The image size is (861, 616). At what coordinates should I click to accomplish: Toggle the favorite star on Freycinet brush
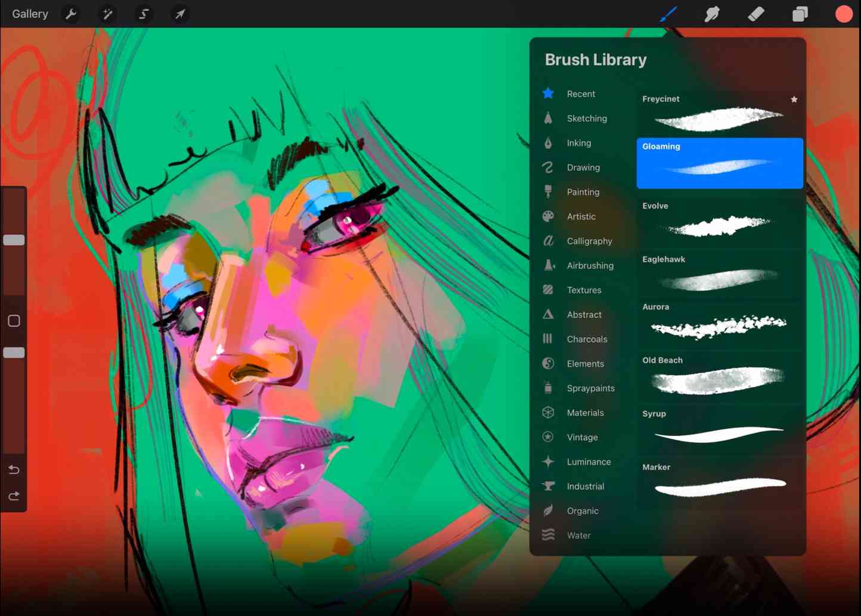pyautogui.click(x=794, y=99)
